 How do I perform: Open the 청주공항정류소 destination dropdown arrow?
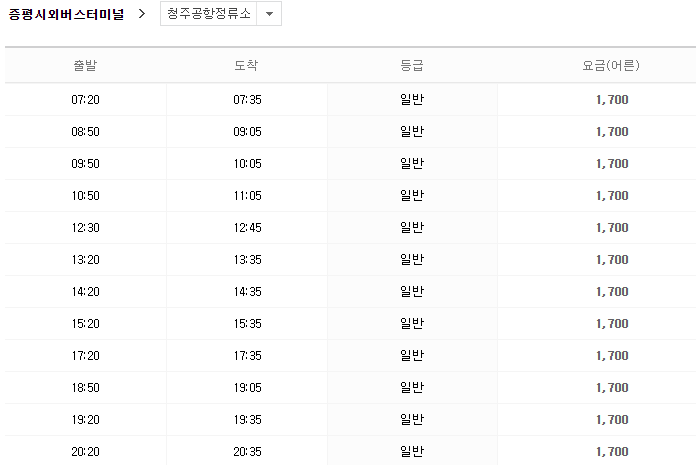[x=269, y=14]
